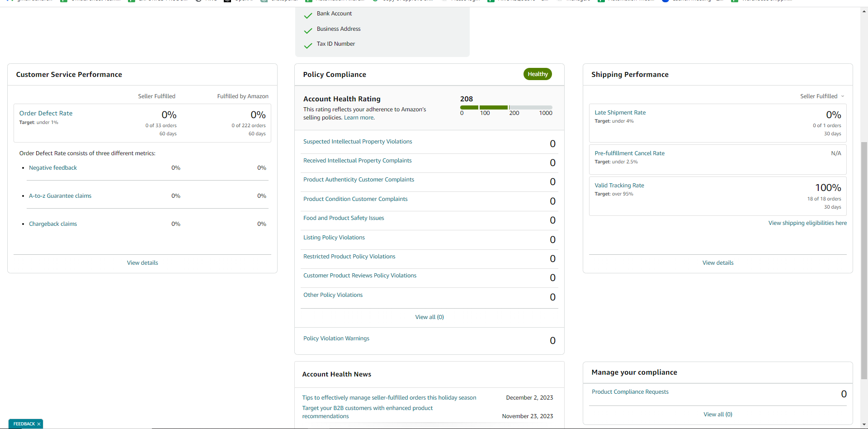Click the 208 health rating score
The width and height of the screenshot is (868, 429).
[466, 99]
